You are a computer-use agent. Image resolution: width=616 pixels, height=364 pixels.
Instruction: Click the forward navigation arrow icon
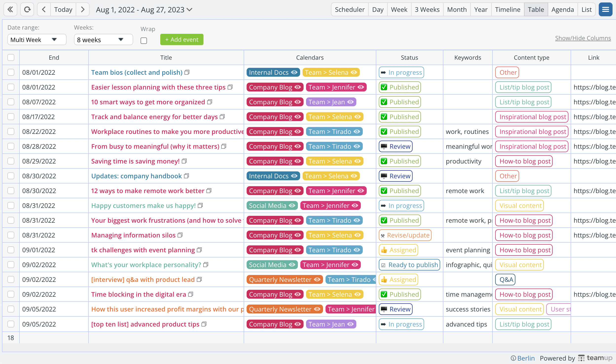pyautogui.click(x=83, y=10)
